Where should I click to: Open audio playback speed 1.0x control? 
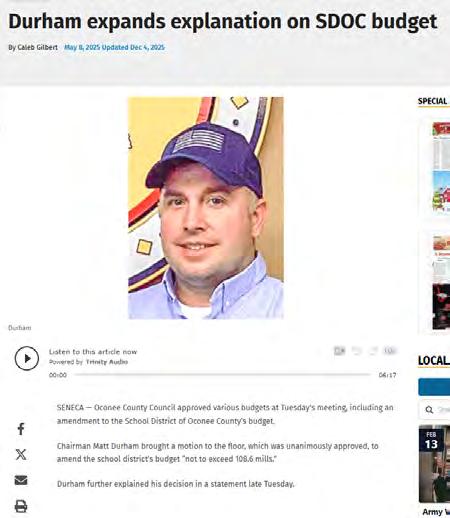tap(390, 351)
